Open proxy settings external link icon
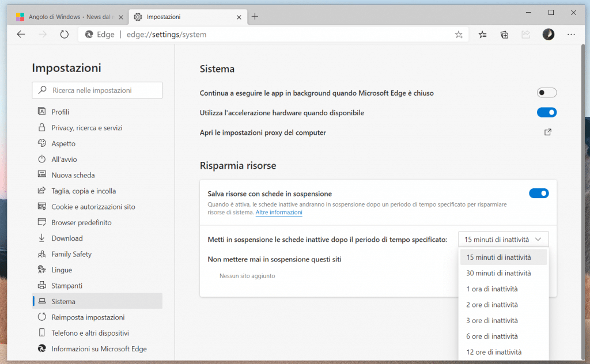 coord(548,132)
